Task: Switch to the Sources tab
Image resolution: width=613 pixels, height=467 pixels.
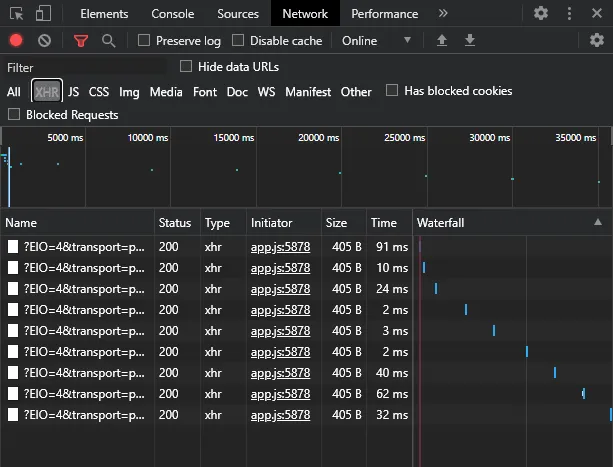Action: point(238,14)
